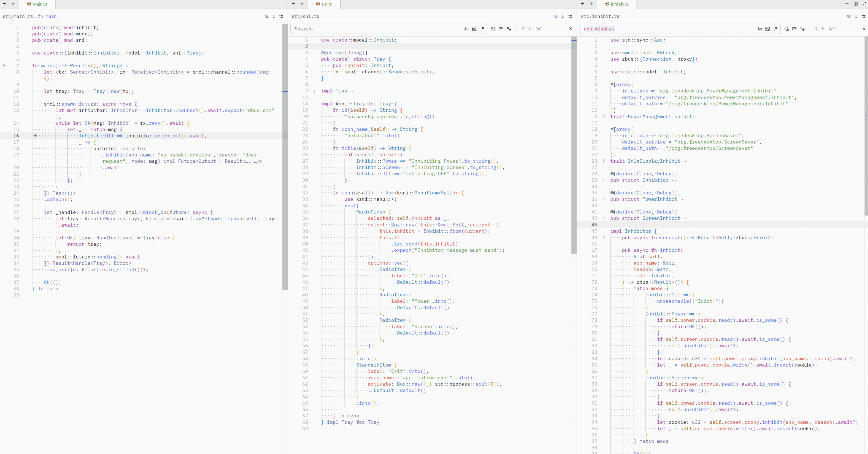Expand folded pub struct ScreenInhibit block
868x454 pixels.
pyautogui.click(x=603, y=218)
